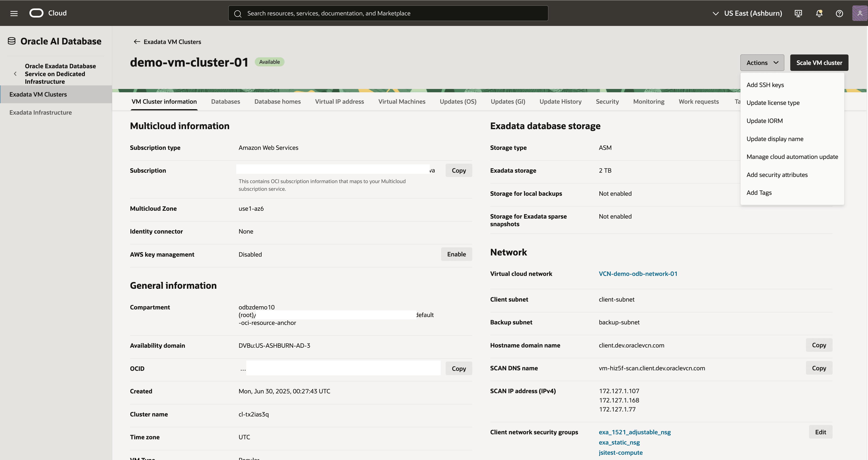Image resolution: width=868 pixels, height=460 pixels.
Task: Go back via Exadata VM Clusters breadcrumb
Action: (172, 41)
